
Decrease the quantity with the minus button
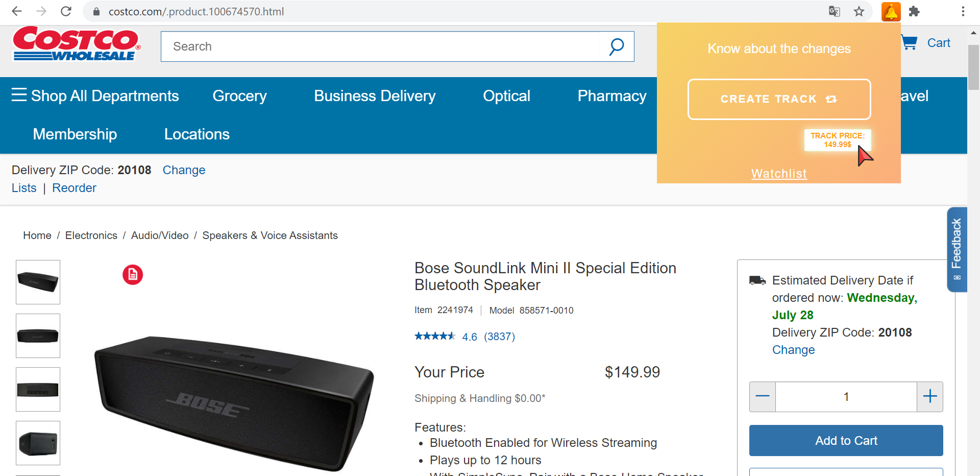(763, 396)
